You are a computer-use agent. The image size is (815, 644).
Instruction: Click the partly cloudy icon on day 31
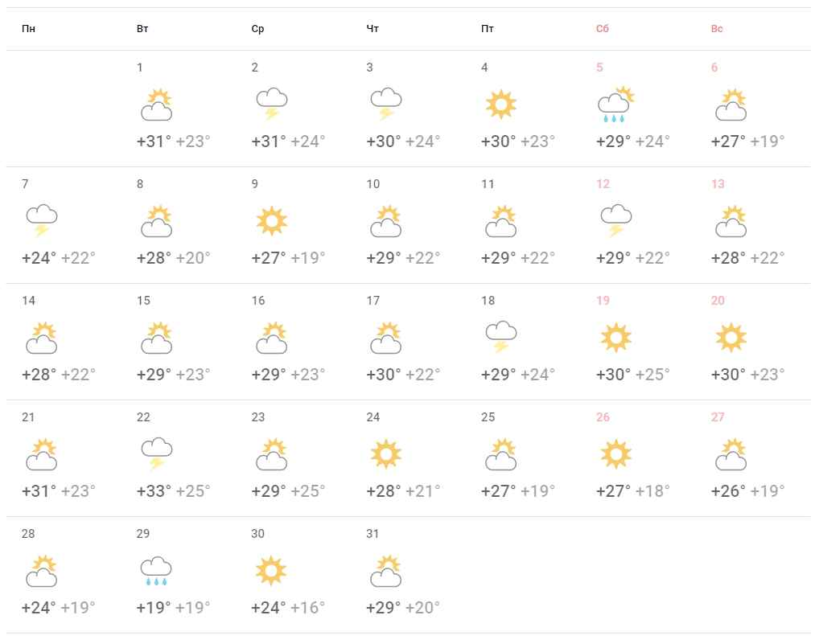[386, 571]
